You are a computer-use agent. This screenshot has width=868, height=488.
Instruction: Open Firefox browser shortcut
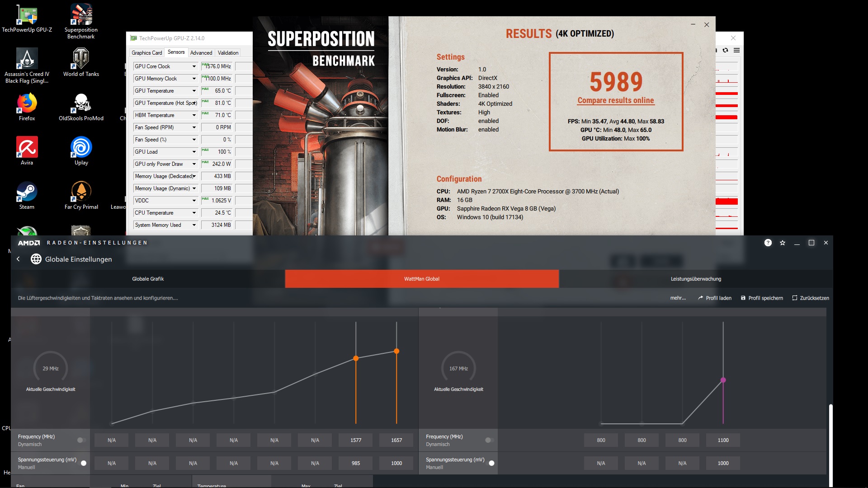click(x=27, y=107)
